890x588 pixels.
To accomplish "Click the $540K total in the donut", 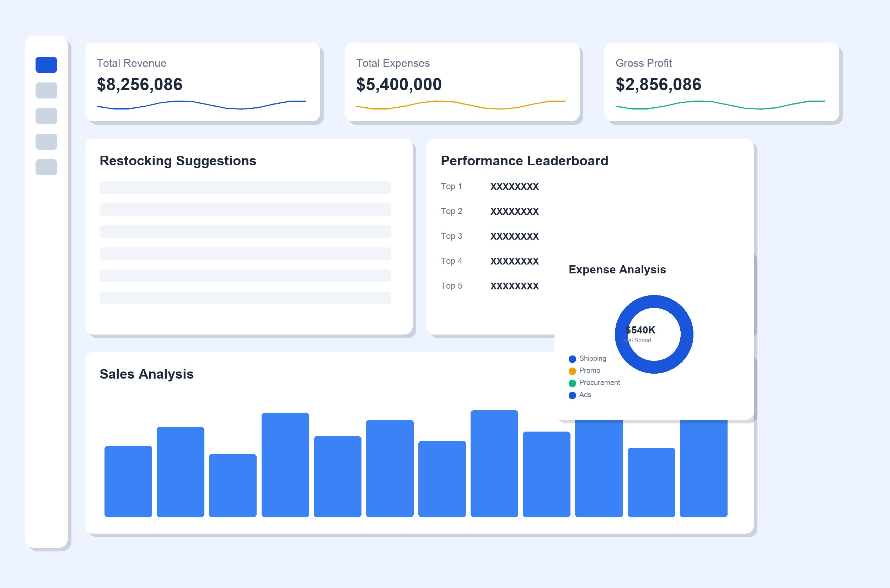I will [x=640, y=330].
